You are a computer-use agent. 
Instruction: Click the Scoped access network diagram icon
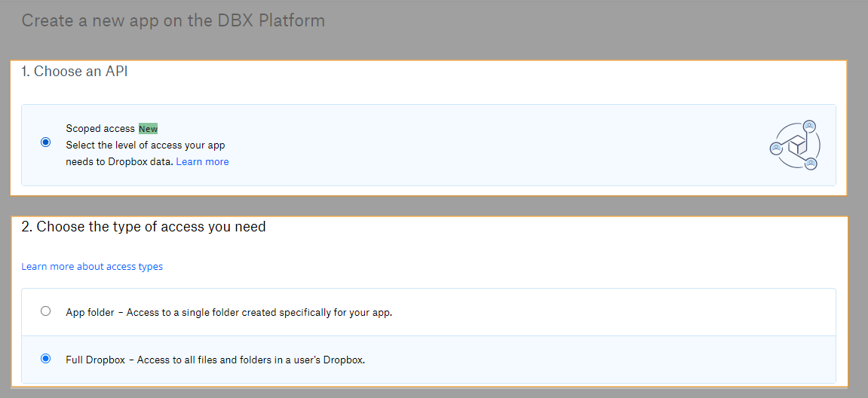coord(795,145)
